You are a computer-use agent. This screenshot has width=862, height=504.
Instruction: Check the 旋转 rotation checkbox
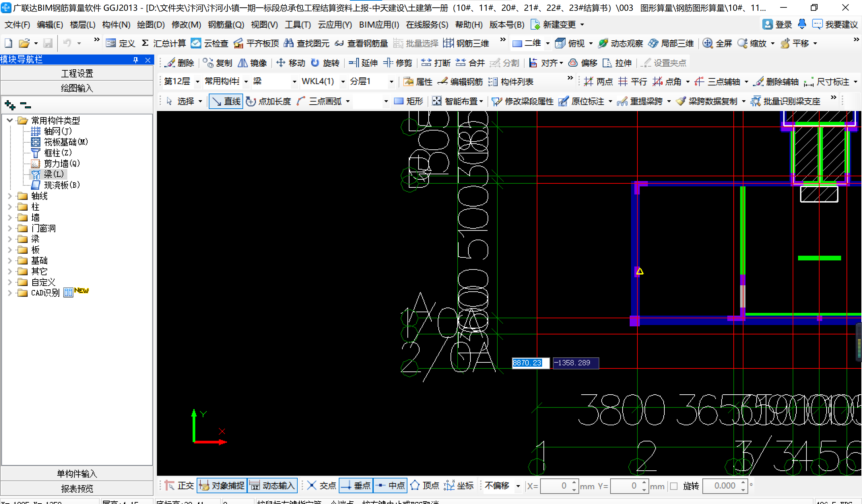[x=674, y=486]
